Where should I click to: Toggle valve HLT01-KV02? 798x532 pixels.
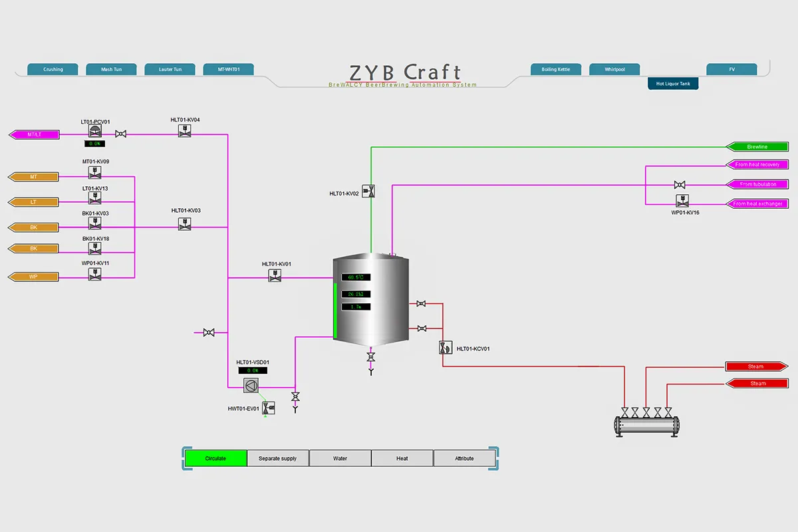tap(369, 192)
